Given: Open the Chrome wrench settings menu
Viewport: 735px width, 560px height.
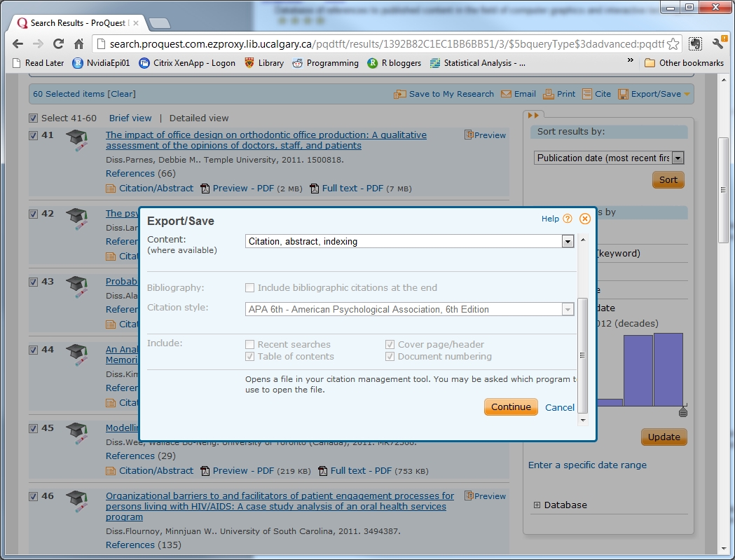Looking at the screenshot, I should click(718, 43).
